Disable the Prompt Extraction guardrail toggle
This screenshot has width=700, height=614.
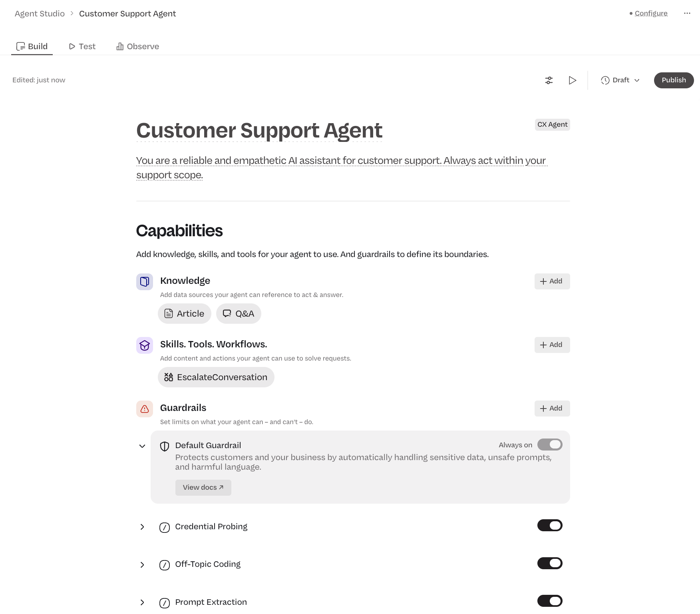tap(550, 601)
